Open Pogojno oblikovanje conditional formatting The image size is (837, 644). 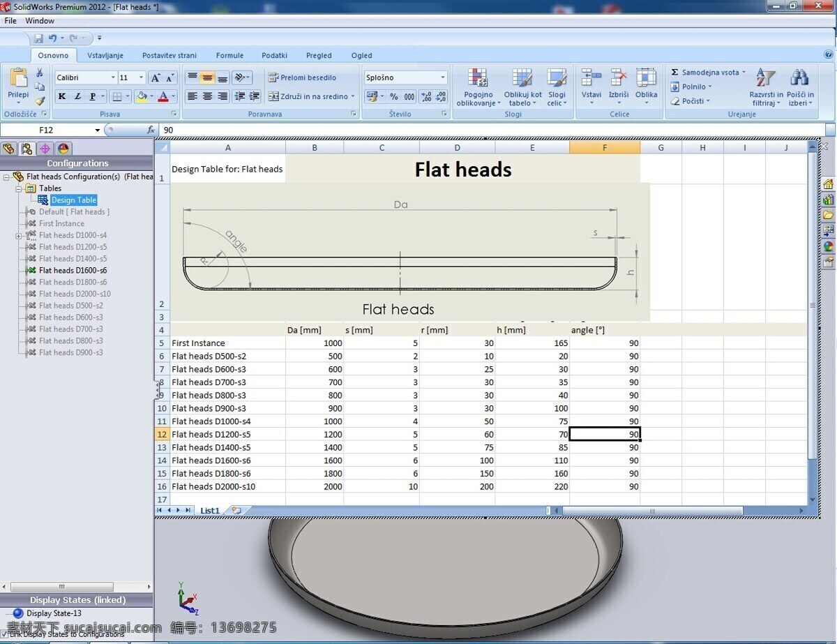(478, 87)
